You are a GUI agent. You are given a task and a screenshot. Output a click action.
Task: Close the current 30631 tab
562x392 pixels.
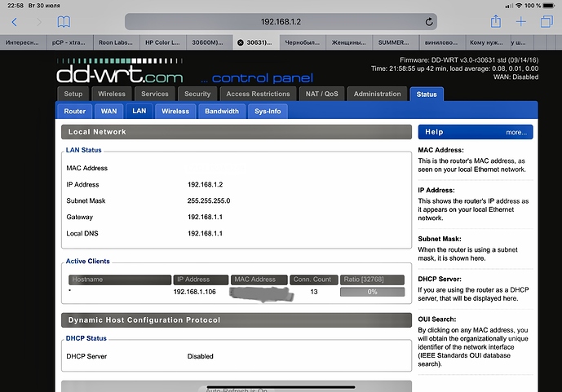[x=240, y=42]
